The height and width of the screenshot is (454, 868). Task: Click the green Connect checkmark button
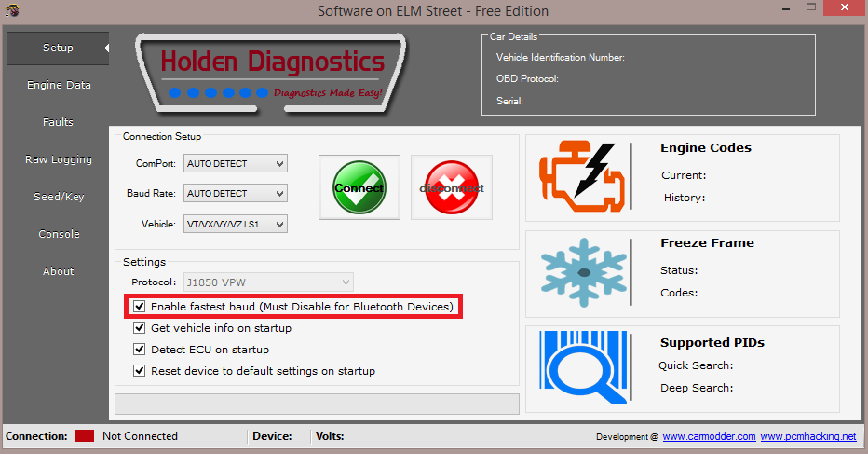point(359,187)
